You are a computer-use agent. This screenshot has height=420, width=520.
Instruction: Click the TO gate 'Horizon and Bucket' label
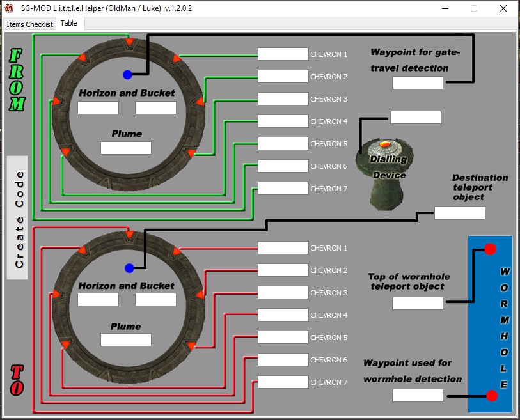pos(127,286)
